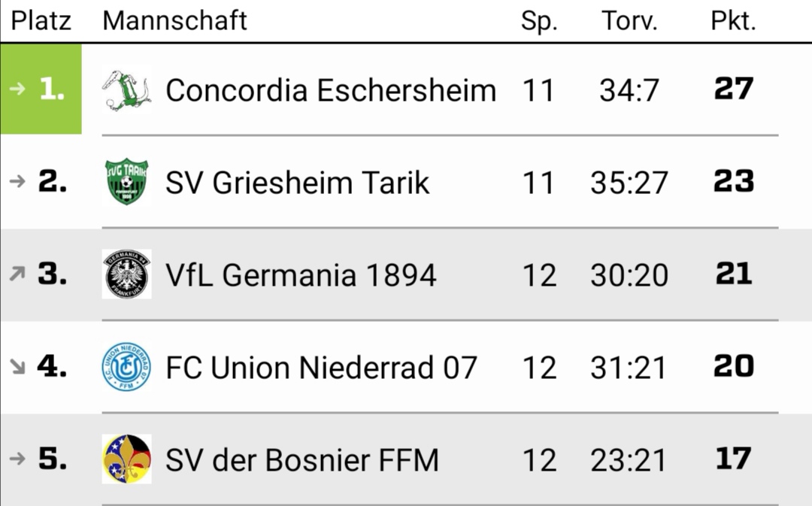Screen dimensions: 812x506
Task: Click the SV Griesheim Tarik green crest
Action: click(127, 182)
